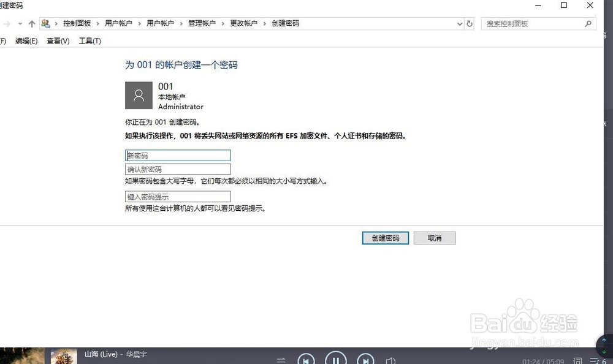Navigate up one level in Control Panel
Image resolution: width=613 pixels, height=364 pixels.
click(x=32, y=23)
